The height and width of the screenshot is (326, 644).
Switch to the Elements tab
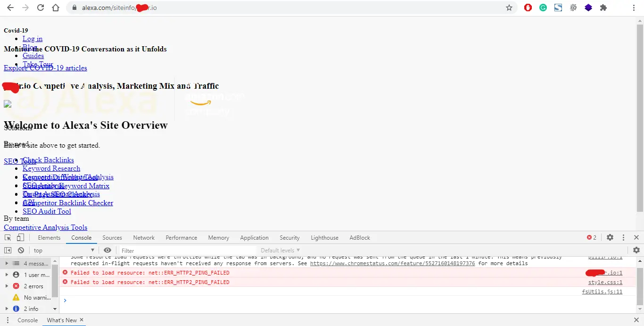coord(49,238)
